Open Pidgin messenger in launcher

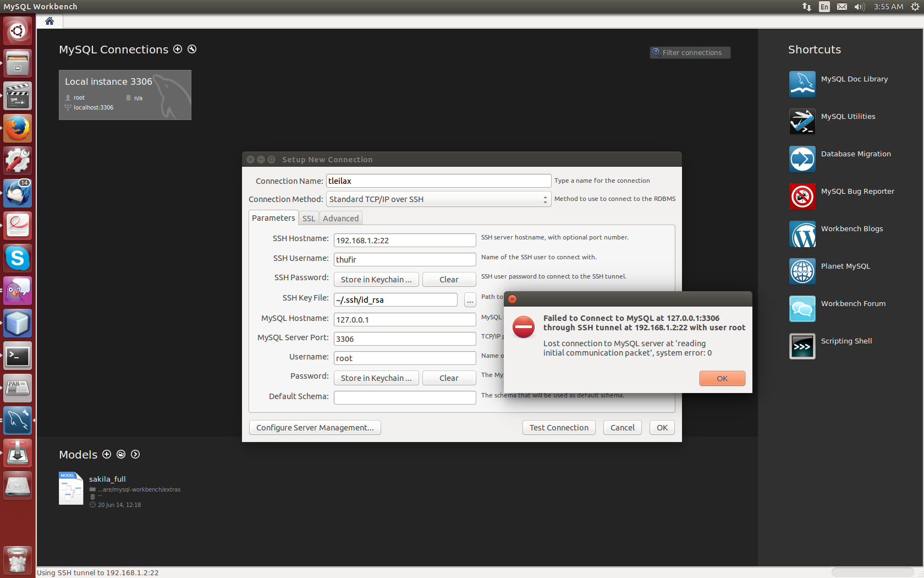[18, 291]
